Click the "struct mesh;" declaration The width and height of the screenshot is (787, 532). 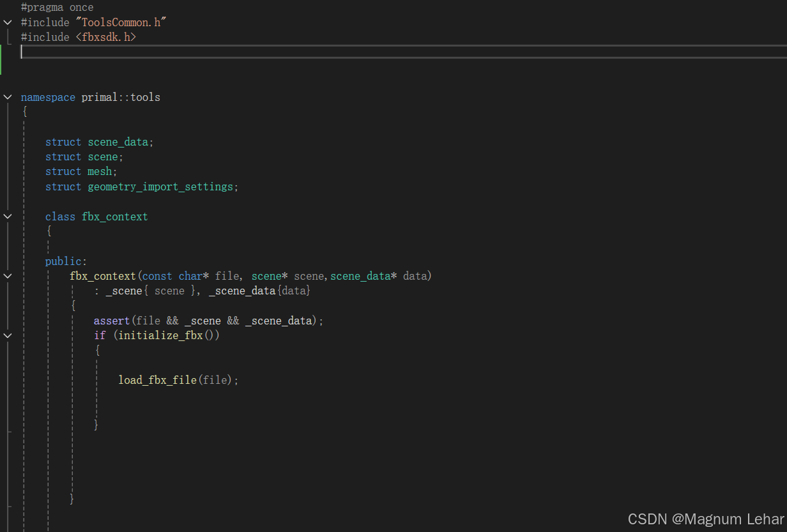tap(82, 171)
